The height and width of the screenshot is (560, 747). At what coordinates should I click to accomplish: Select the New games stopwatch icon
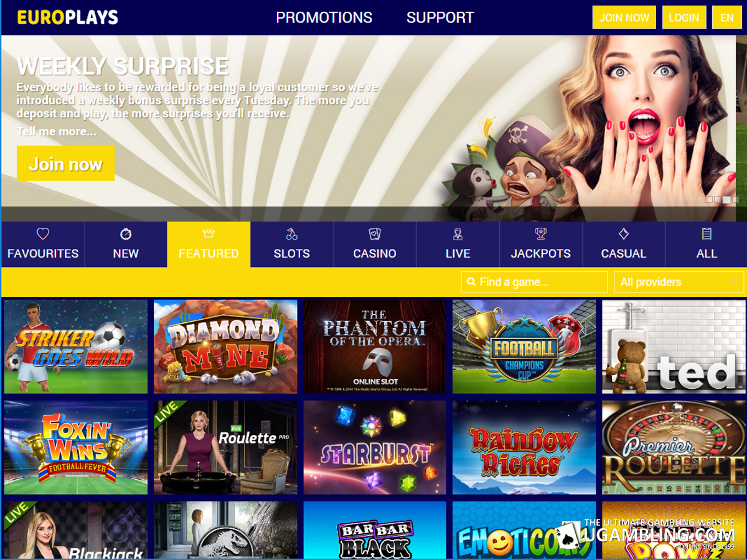pyautogui.click(x=126, y=244)
